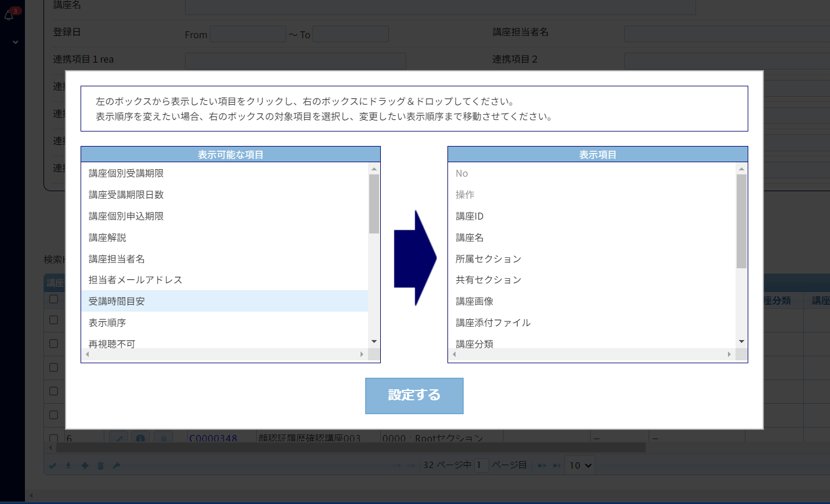Open the rows-per-page dropdown showing 10

[580, 465]
